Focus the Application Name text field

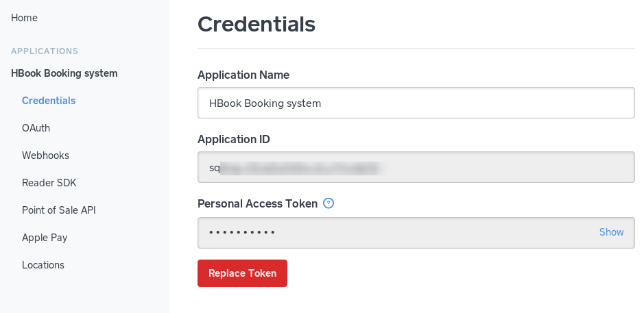[x=416, y=103]
